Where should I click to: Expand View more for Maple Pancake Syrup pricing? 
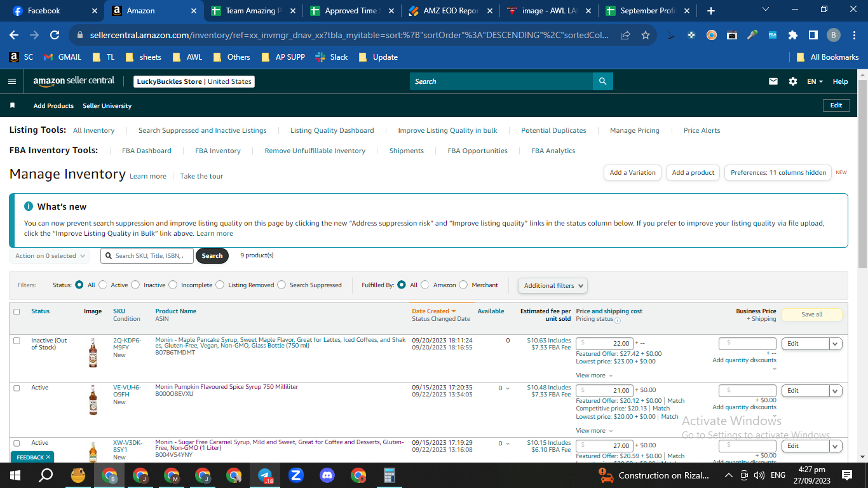click(x=594, y=376)
